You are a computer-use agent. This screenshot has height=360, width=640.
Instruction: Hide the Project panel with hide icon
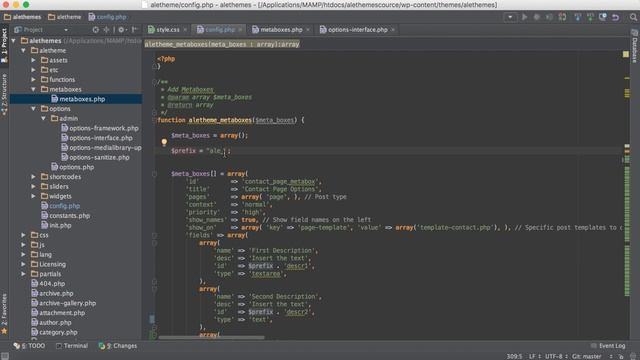(134, 30)
